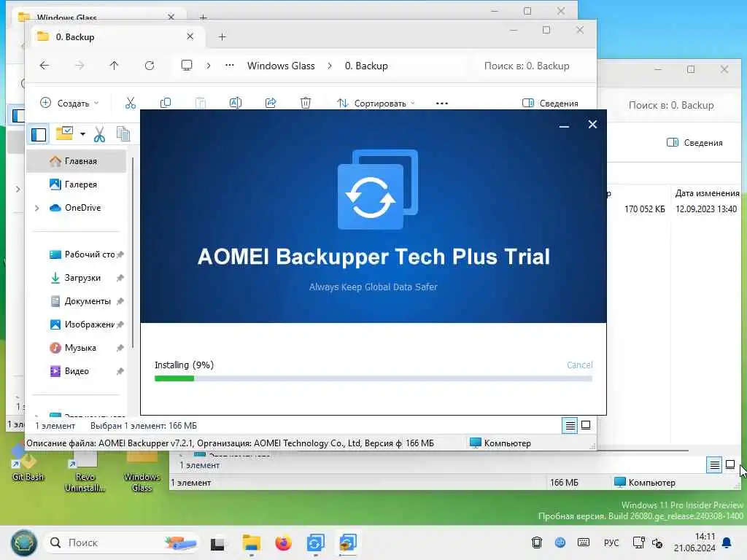
Task: Click the taskbar Поиск search box
Action: point(122,542)
